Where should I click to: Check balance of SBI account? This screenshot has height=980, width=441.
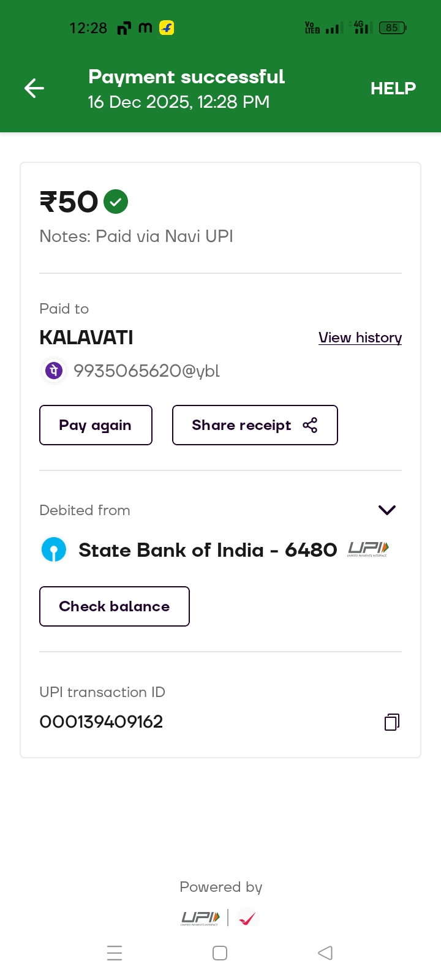[115, 606]
